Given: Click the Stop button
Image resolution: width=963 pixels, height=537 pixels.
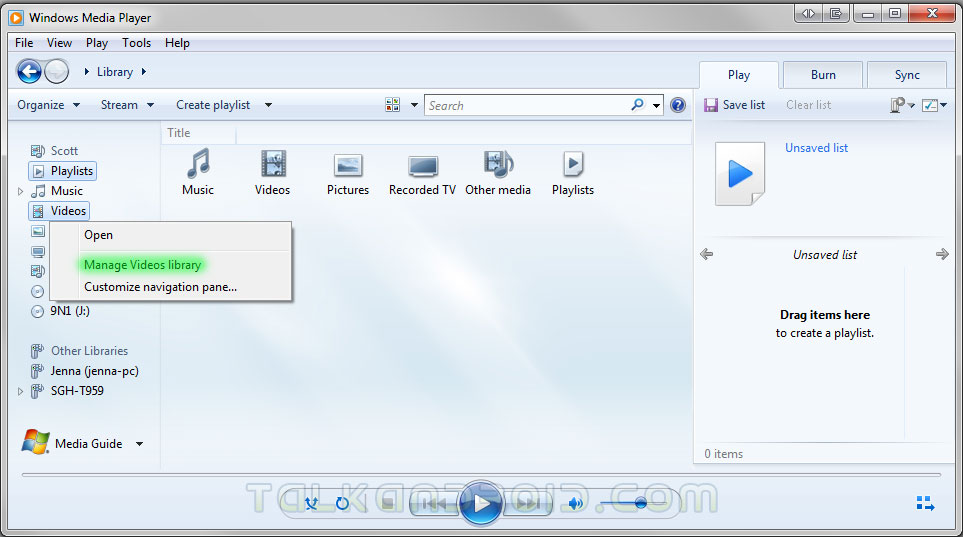Looking at the screenshot, I should (388, 504).
